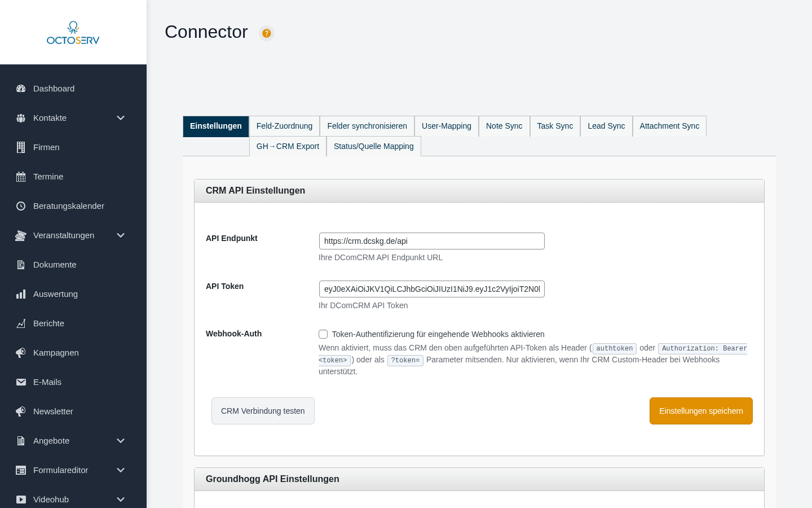Open Dokumente via its document icon
Image resolution: width=812 pixels, height=508 pixels.
[21, 265]
